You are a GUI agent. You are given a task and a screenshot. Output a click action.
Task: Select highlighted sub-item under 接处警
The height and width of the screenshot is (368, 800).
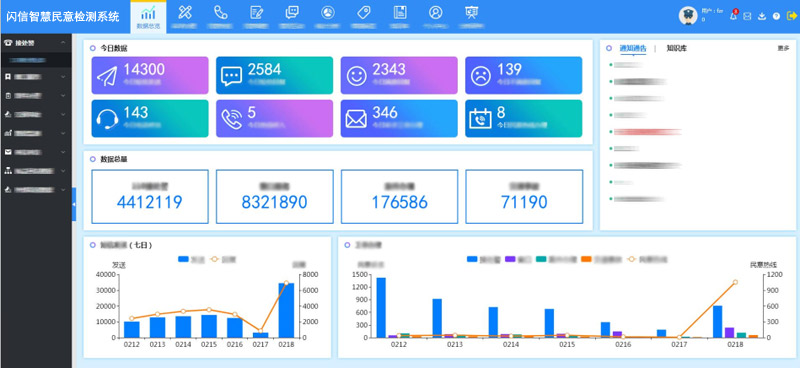point(36,60)
